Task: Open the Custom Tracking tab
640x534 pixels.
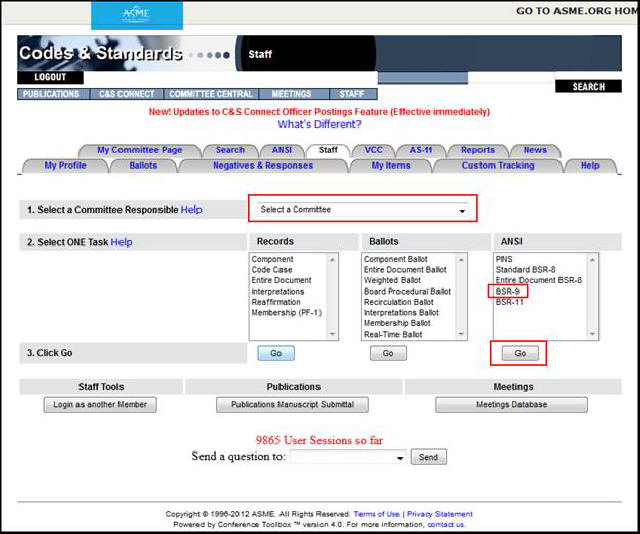Action: point(498,165)
